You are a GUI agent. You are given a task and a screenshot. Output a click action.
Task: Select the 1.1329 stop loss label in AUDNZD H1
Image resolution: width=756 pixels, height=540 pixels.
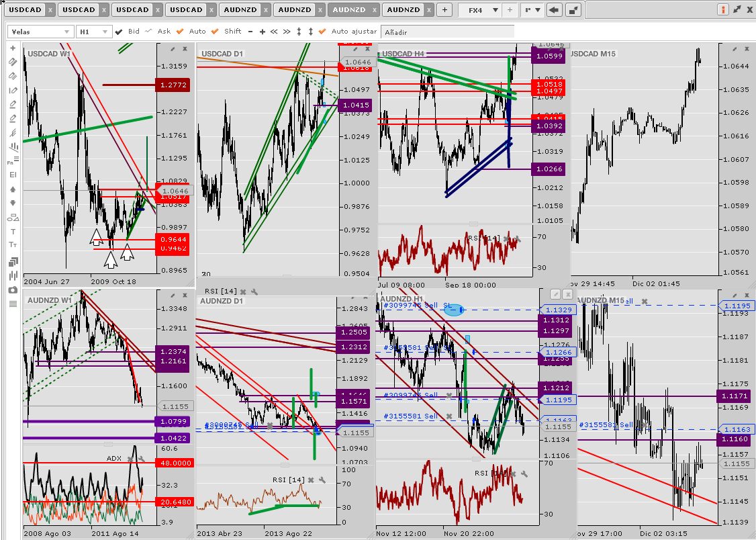pyautogui.click(x=558, y=310)
